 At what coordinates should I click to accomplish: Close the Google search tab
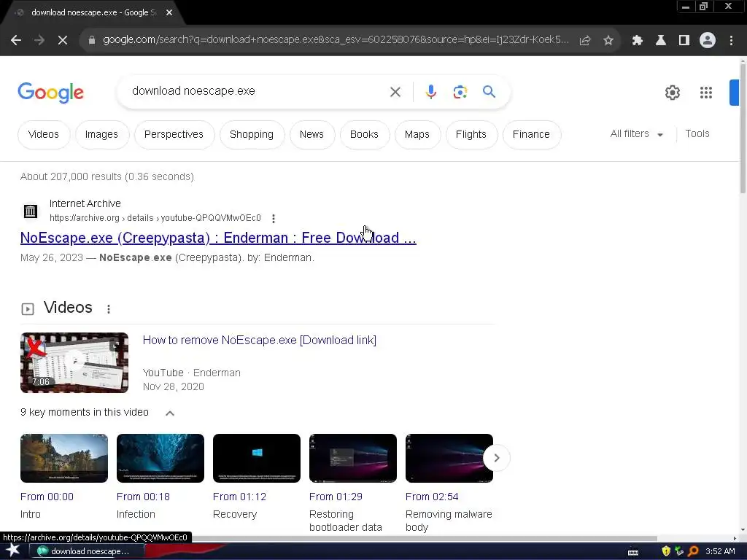pos(169,13)
